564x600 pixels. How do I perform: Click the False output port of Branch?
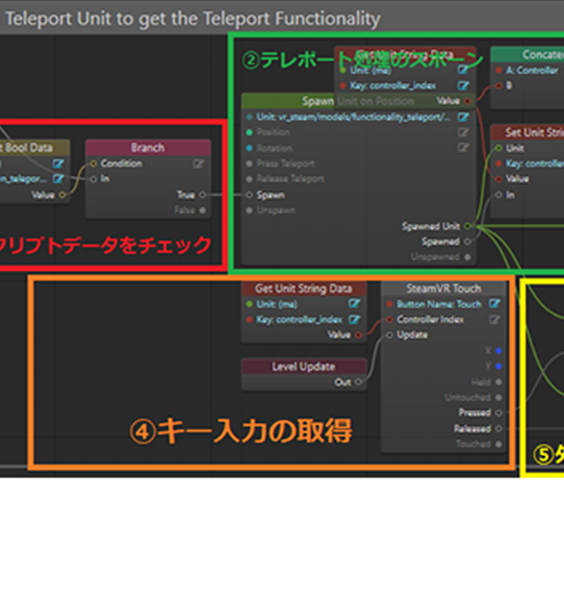pos(203,210)
